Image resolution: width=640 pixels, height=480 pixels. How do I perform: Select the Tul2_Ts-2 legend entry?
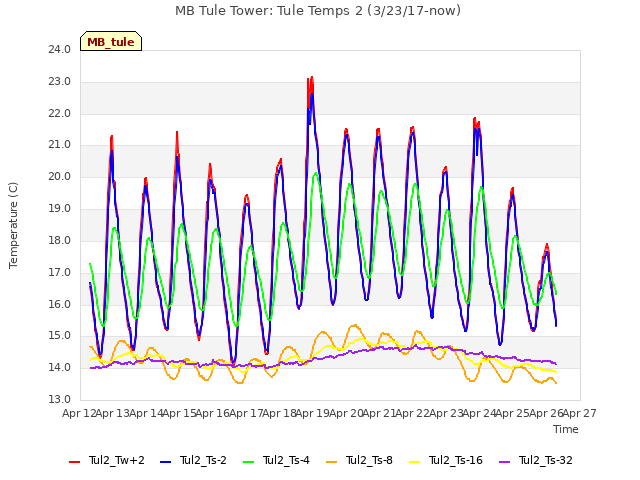193,461
